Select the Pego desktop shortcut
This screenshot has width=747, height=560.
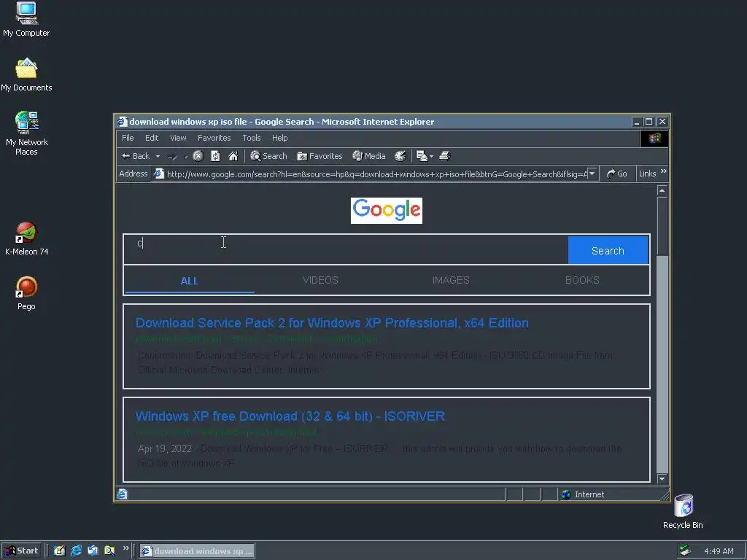click(27, 293)
